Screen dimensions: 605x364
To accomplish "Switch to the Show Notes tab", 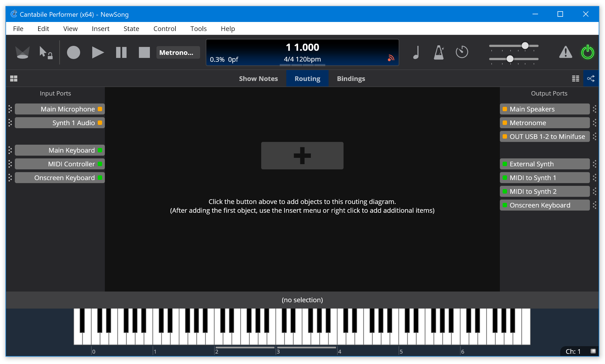I will coord(258,79).
